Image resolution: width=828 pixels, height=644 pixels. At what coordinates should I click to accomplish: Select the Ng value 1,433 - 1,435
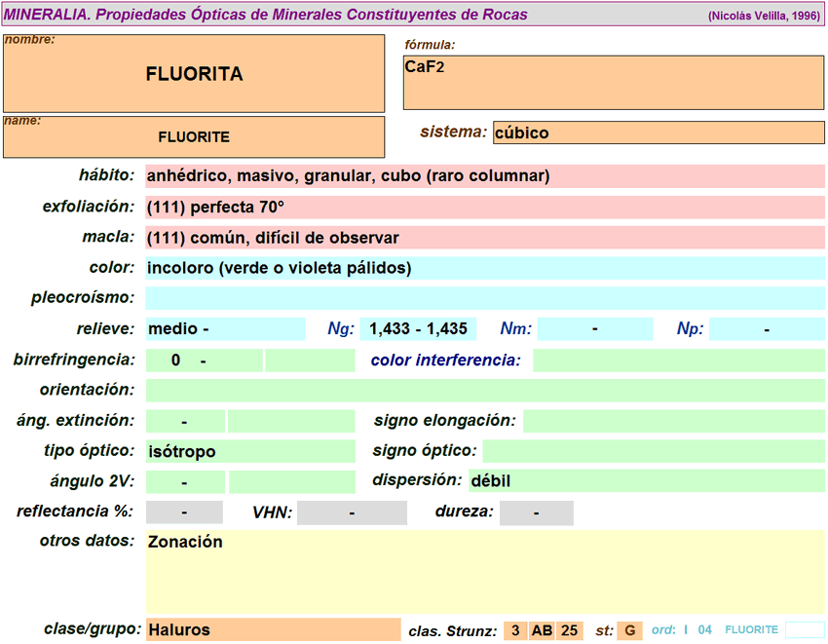418,329
